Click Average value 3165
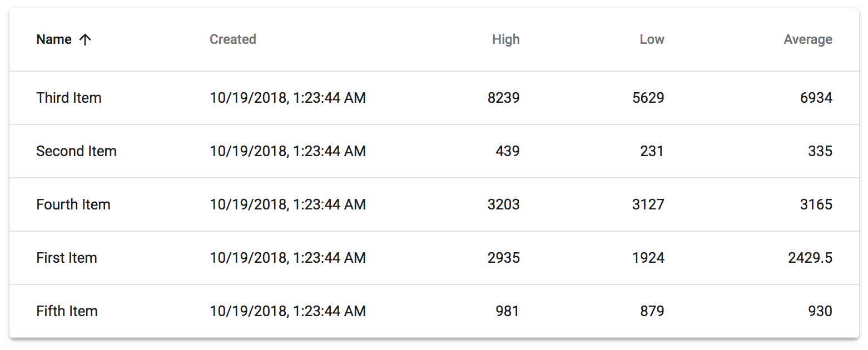Screen dimensions: 868x350 [816, 205]
